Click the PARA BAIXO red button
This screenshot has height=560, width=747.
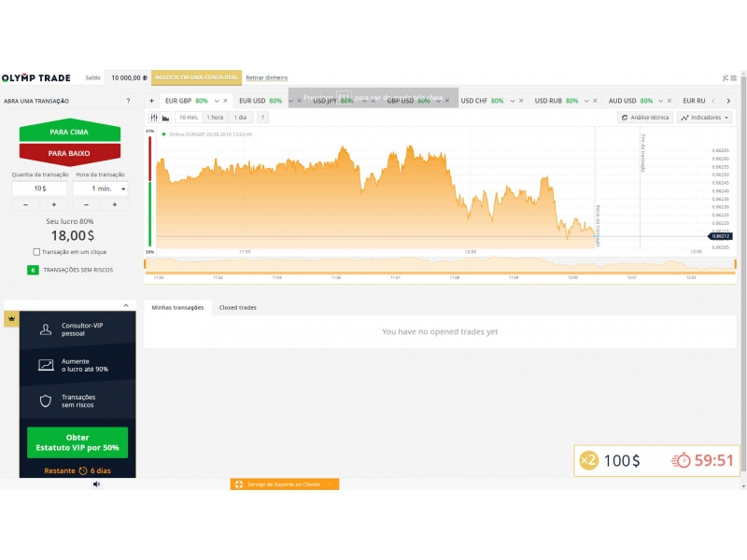pyautogui.click(x=69, y=154)
